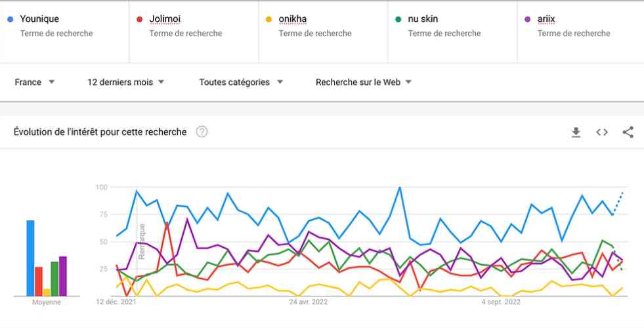
Task: Expand the 12 derniers mois dropdown
Action: pos(125,82)
